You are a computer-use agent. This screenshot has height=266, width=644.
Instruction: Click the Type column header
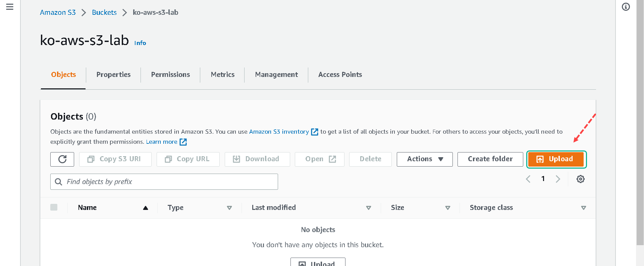click(x=175, y=208)
